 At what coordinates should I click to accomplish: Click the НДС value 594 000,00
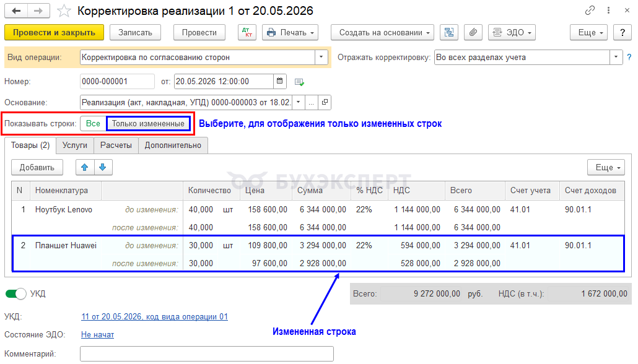point(421,245)
